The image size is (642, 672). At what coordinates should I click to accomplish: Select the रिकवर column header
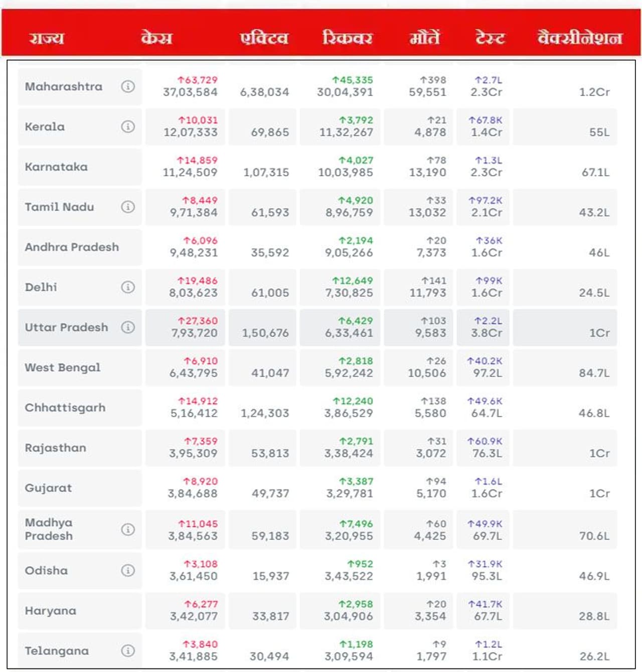(x=347, y=38)
